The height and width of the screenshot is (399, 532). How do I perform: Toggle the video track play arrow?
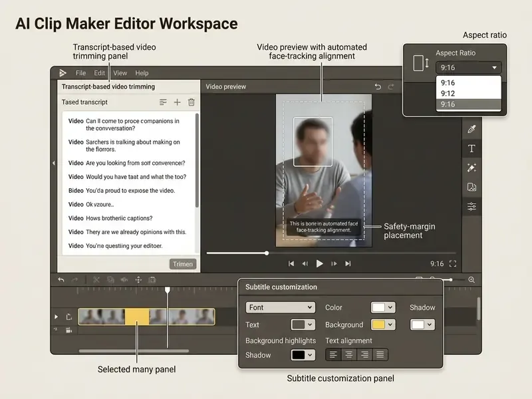[56, 317]
